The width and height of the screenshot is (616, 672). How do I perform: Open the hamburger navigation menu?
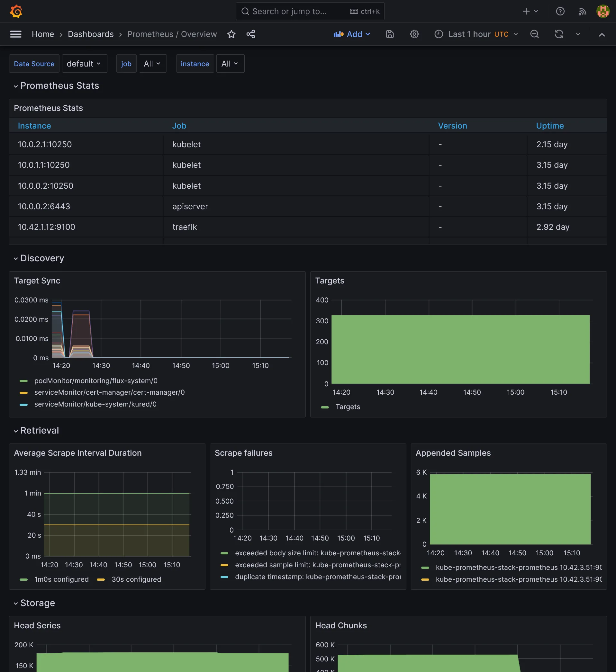[16, 34]
